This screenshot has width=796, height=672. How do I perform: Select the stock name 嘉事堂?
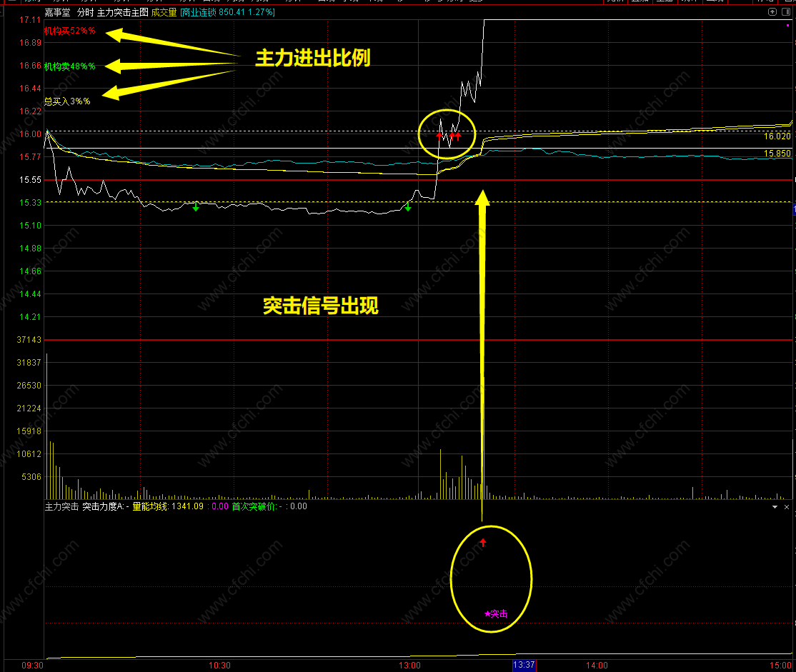(57, 12)
